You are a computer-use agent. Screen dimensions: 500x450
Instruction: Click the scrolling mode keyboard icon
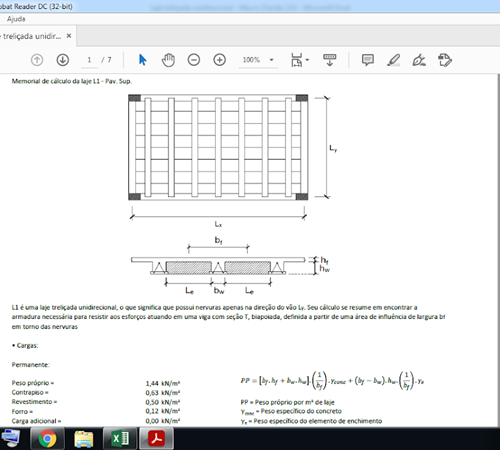point(329,60)
